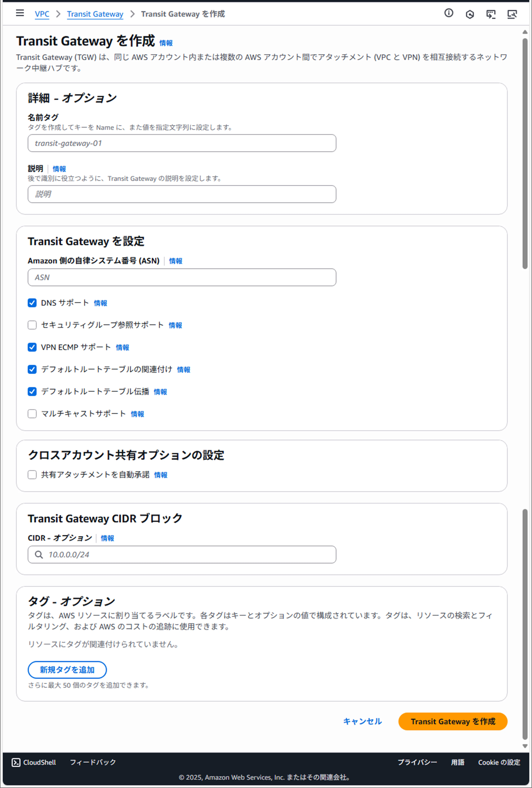Screen dimensions: 532x788
Task: Click the info circle icon in top bar
Action: point(449,13)
